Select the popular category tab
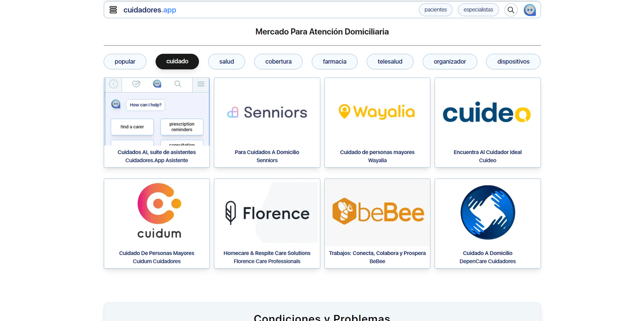This screenshot has height=321, width=644. (x=125, y=62)
